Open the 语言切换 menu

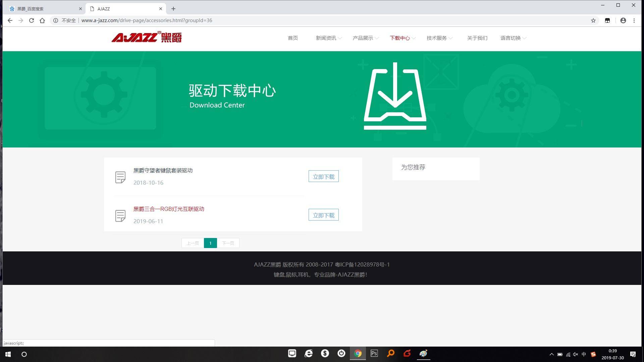tap(510, 38)
